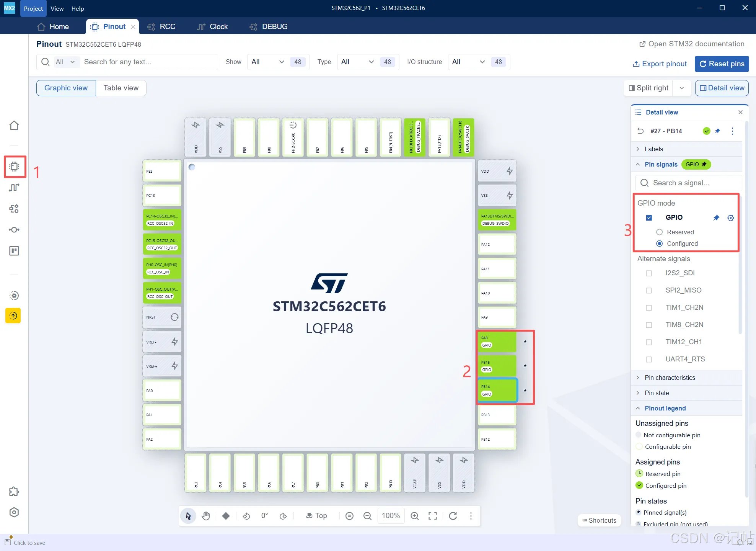
Task: Select the Configured radio button
Action: click(659, 244)
